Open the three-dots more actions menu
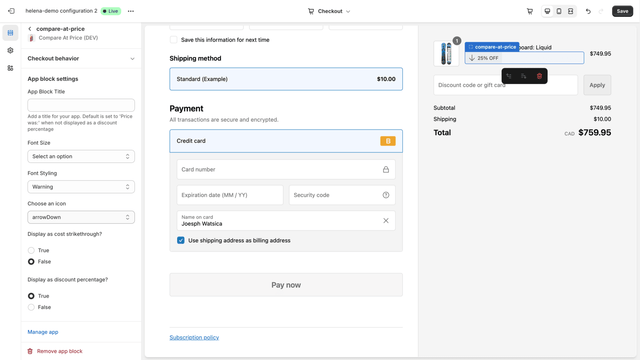The width and height of the screenshot is (640, 360). (131, 11)
